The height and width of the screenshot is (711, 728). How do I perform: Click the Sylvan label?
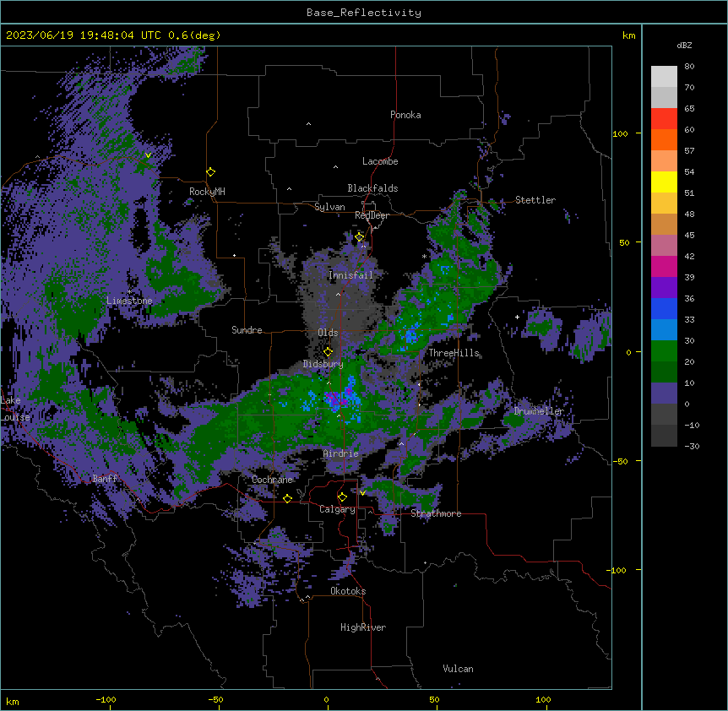[x=329, y=207]
